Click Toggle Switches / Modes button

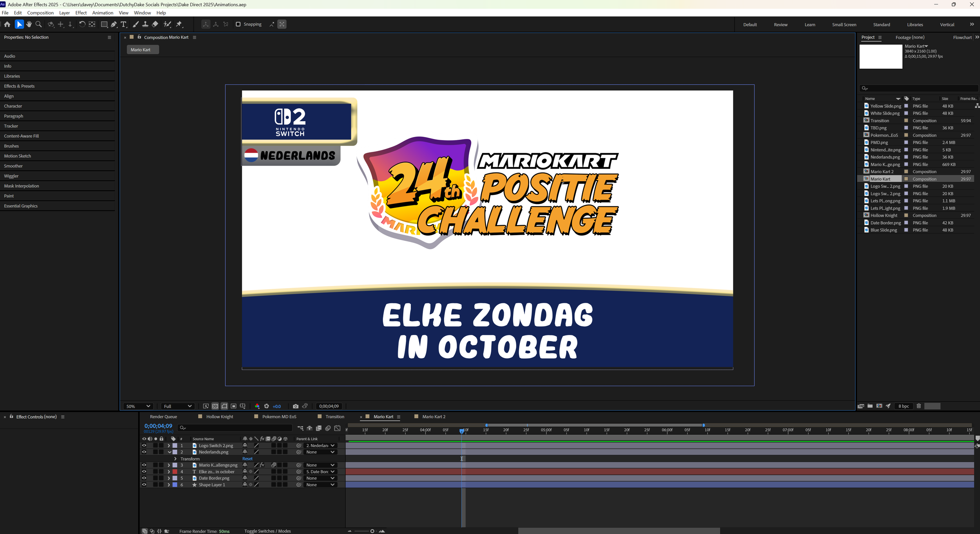tap(268, 531)
